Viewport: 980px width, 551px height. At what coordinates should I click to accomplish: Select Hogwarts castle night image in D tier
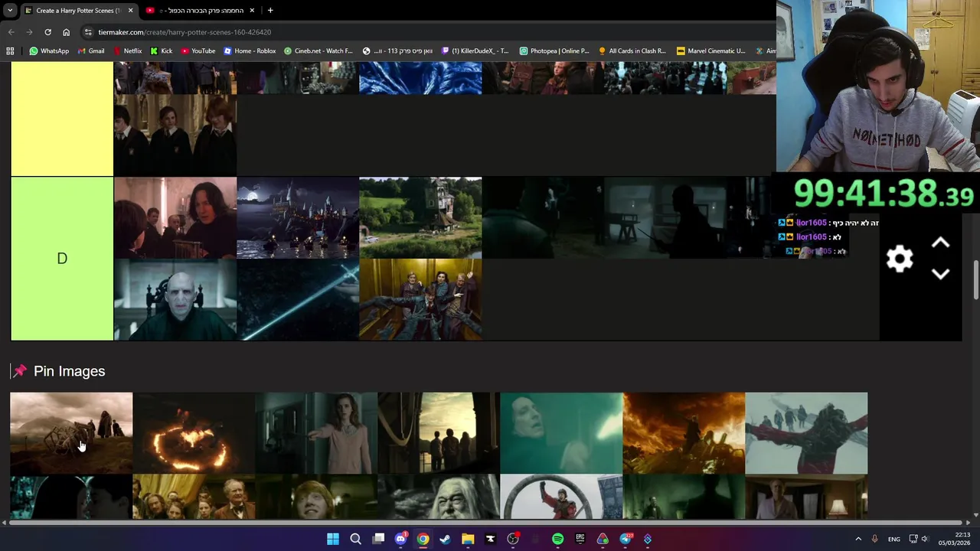(298, 218)
